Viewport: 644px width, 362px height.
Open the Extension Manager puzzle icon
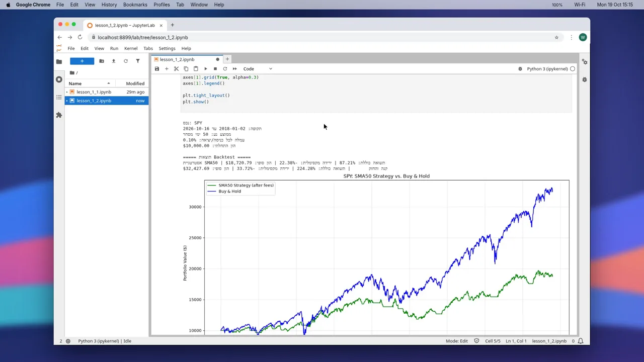[x=59, y=115]
